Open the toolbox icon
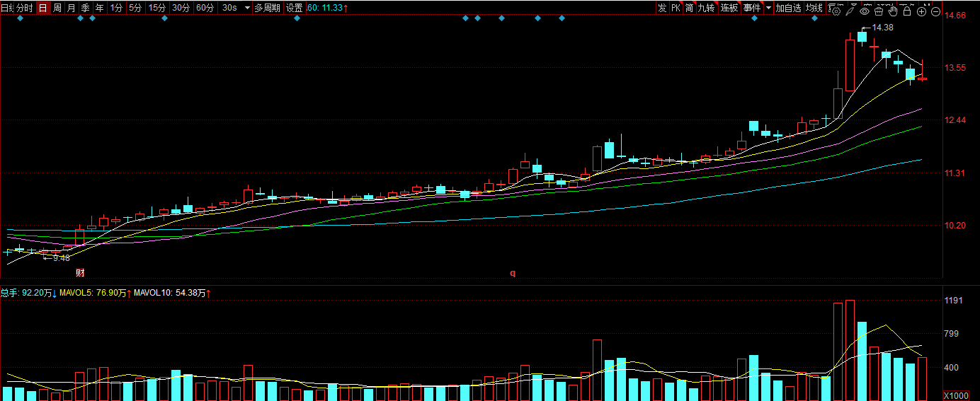This screenshot has width=980, height=401. click(x=879, y=11)
